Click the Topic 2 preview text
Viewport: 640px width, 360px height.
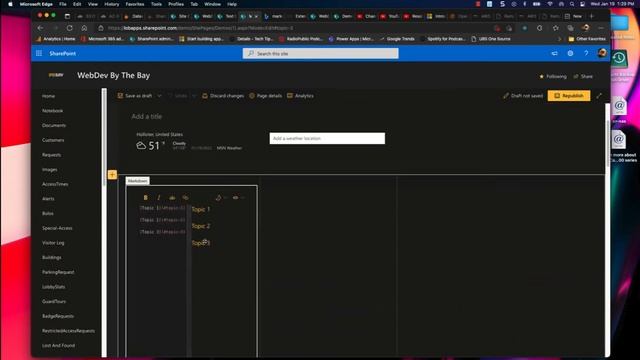(201, 226)
